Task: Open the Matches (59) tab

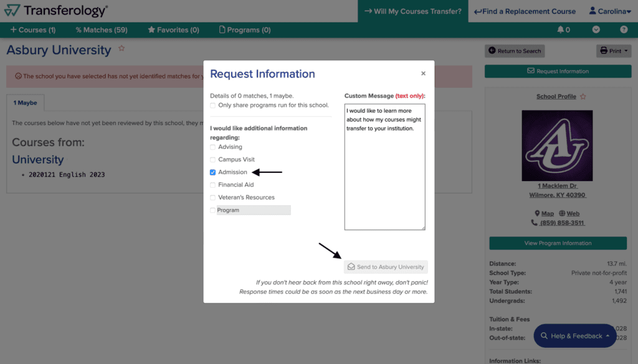Action: pos(102,30)
